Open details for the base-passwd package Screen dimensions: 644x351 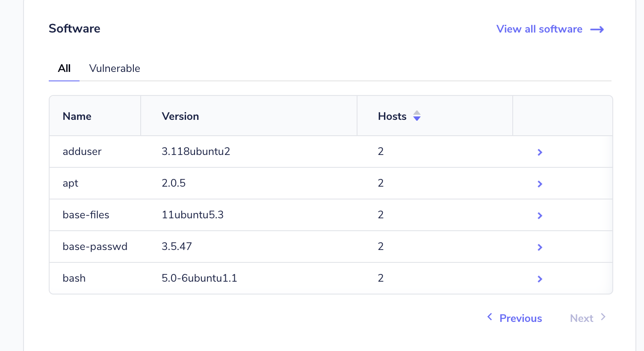pos(540,247)
